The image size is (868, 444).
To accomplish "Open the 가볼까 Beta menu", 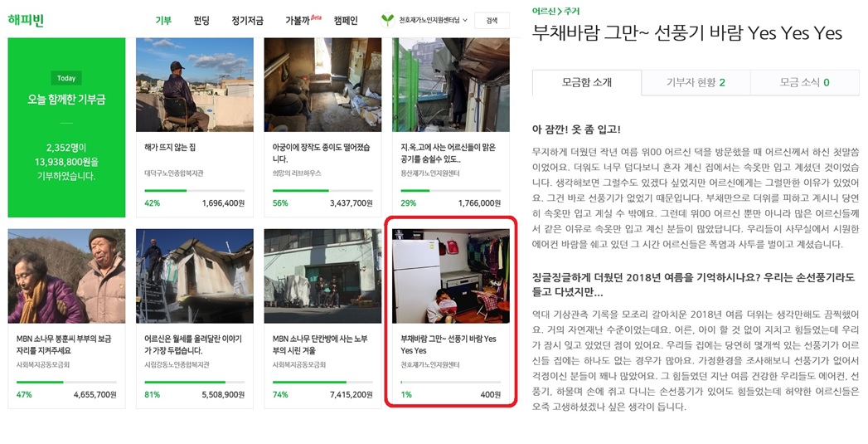I will click(303, 21).
